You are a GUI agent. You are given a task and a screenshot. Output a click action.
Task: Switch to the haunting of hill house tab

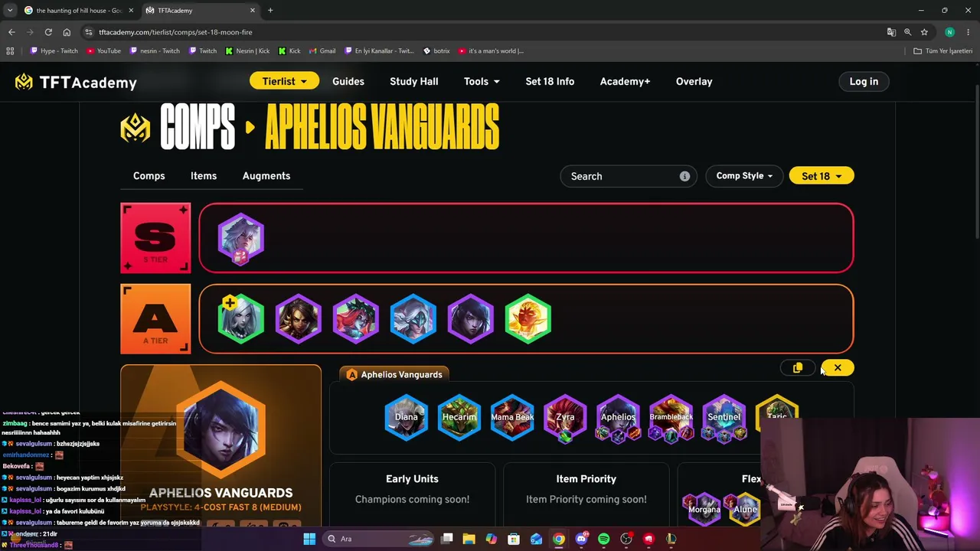78,11
